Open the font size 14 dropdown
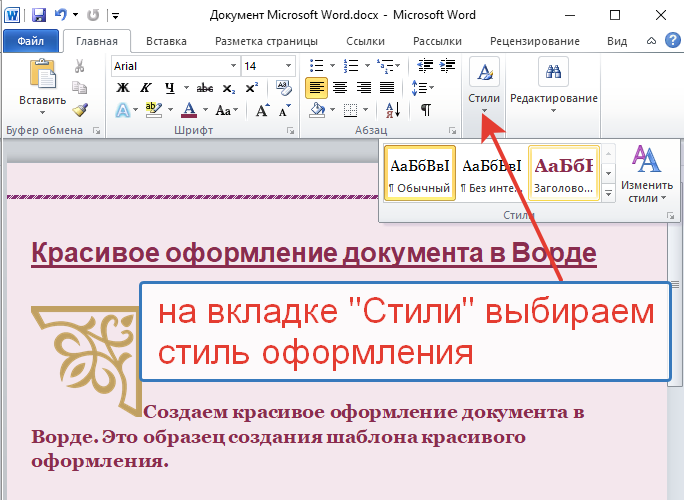This screenshot has height=500, width=684. coord(288,66)
